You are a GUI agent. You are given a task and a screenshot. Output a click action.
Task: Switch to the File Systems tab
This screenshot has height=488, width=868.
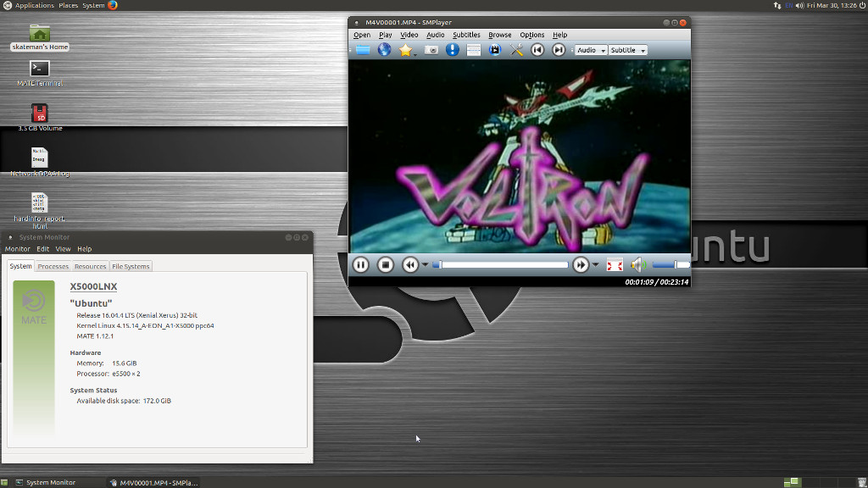pos(131,266)
